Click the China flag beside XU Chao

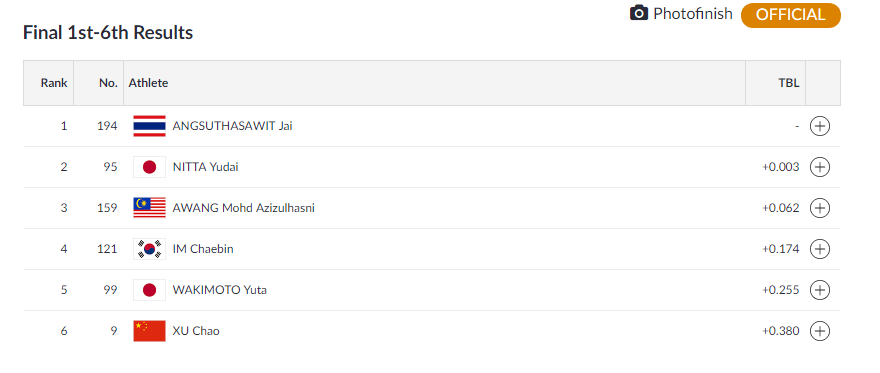[x=149, y=331]
